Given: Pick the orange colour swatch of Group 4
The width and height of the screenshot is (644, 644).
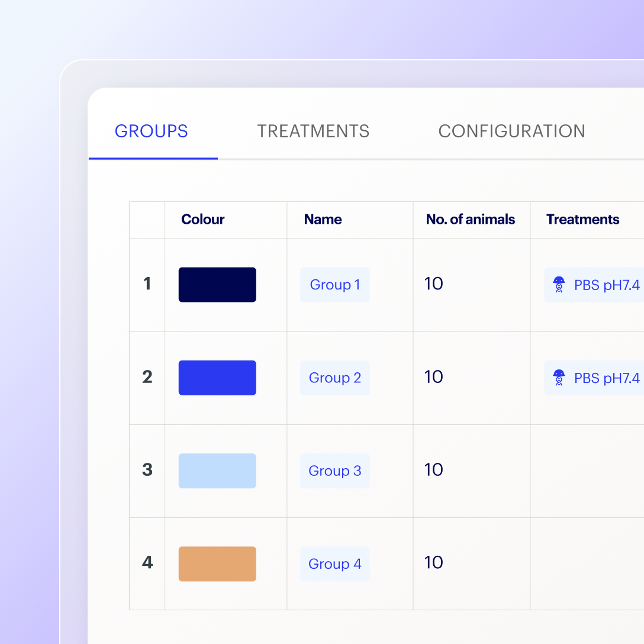Looking at the screenshot, I should point(217,564).
